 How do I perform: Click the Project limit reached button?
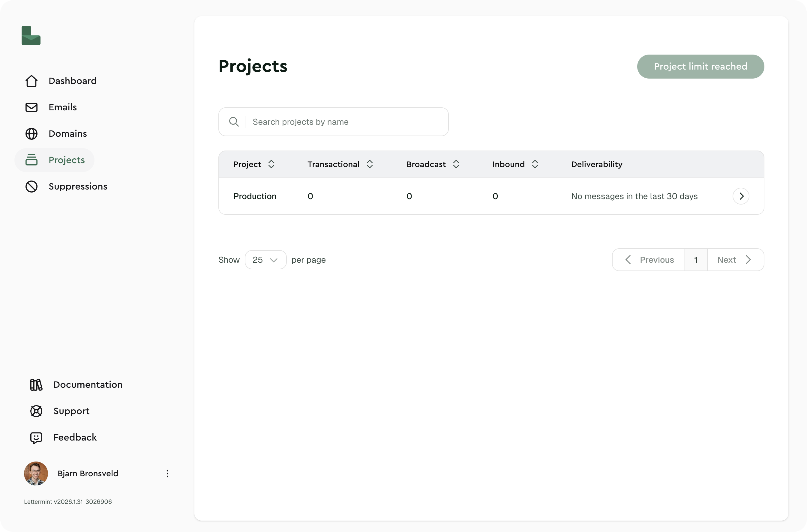[x=700, y=67]
